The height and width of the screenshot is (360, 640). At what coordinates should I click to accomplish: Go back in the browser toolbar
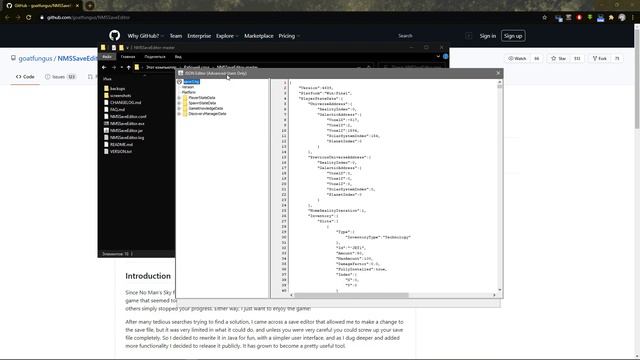click(7, 18)
